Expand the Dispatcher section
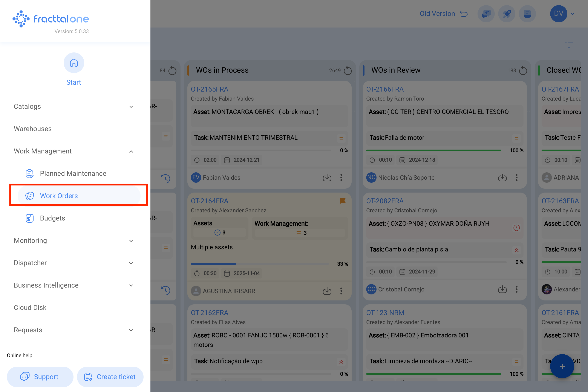The width and height of the screenshot is (588, 392). [131, 263]
